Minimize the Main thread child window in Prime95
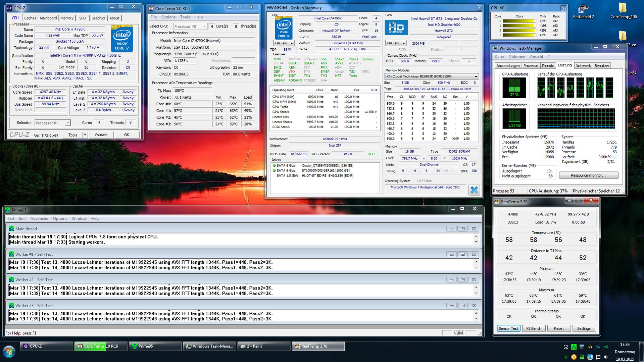This screenshot has width=644, height=362. [451, 229]
